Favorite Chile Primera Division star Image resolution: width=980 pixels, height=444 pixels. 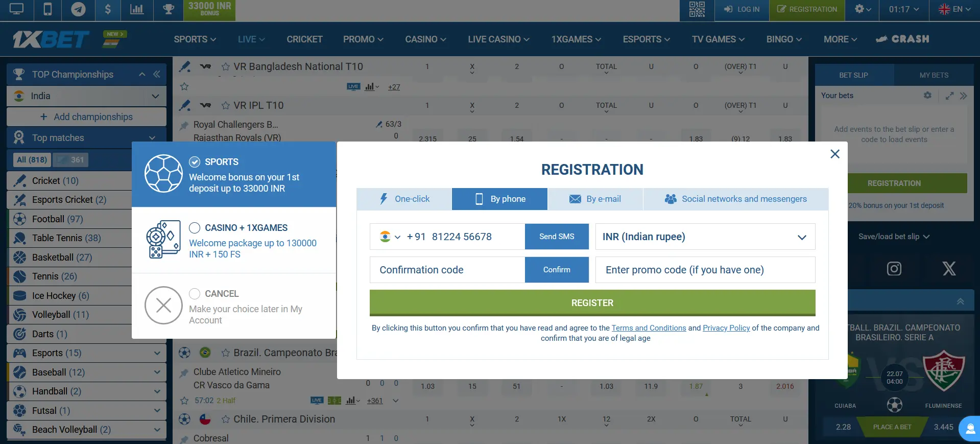[x=225, y=419]
